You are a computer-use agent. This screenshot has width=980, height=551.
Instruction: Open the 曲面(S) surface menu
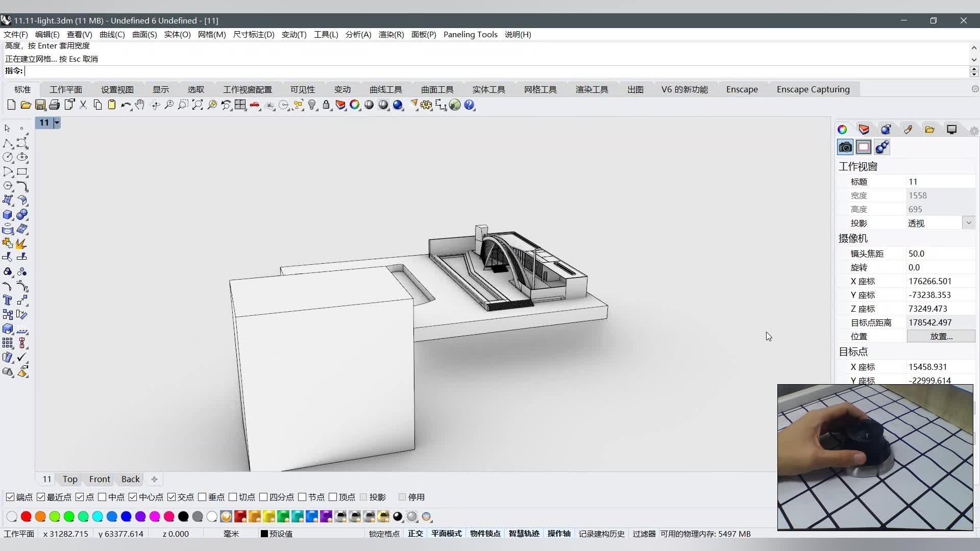144,34
